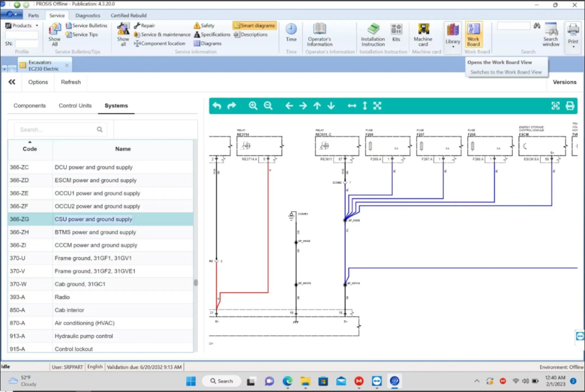The width and height of the screenshot is (585, 392).
Task: Switch to the Components tab
Action: 29,106
